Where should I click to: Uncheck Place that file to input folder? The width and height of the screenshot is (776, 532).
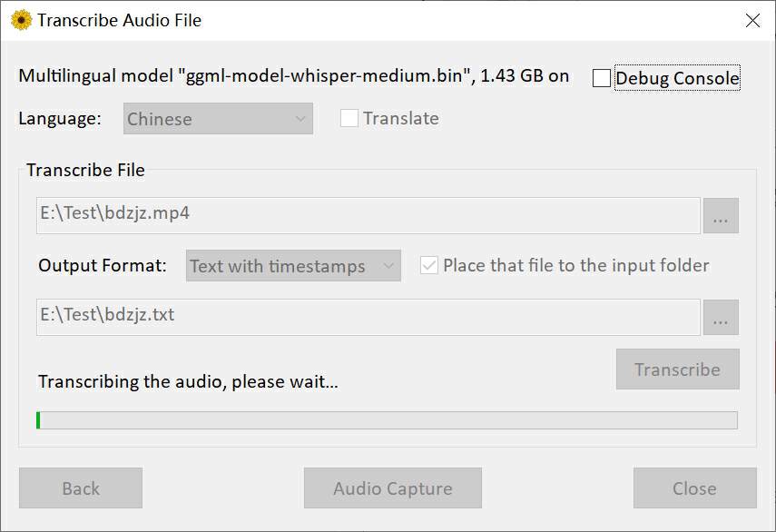point(429,266)
